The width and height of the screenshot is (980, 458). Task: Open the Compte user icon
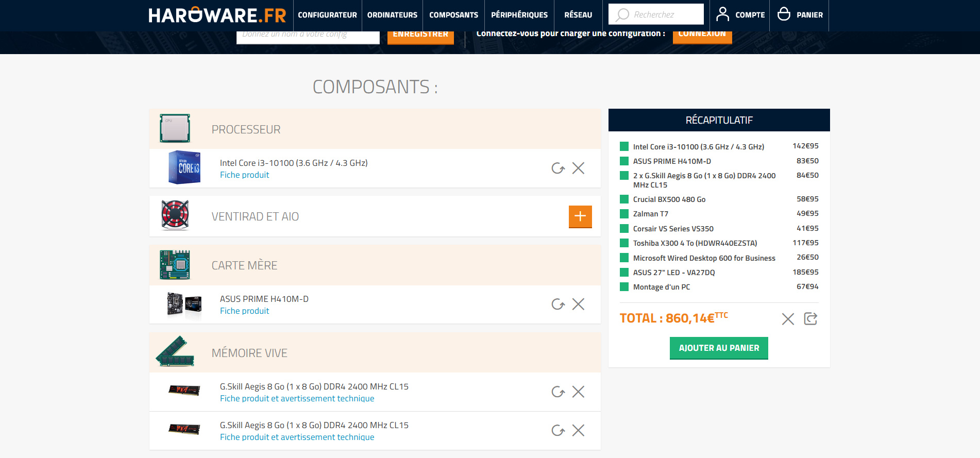coord(723,14)
